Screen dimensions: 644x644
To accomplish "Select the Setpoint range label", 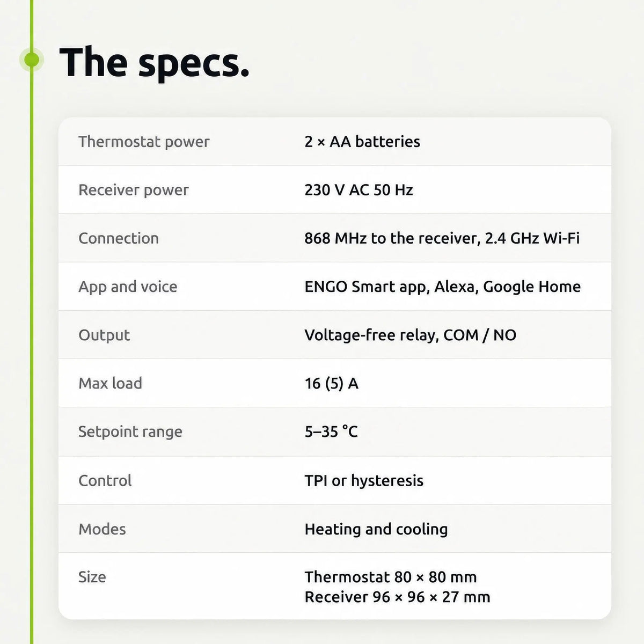I will coord(130,431).
